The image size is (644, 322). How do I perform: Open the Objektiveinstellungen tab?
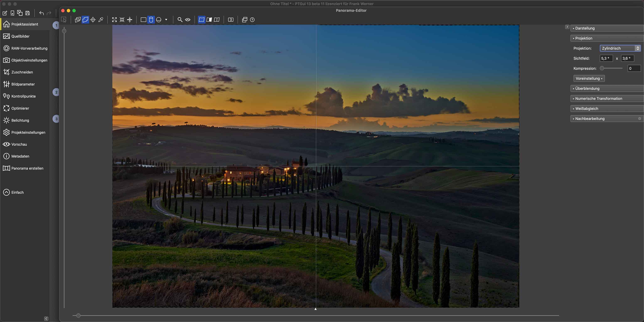(25, 60)
